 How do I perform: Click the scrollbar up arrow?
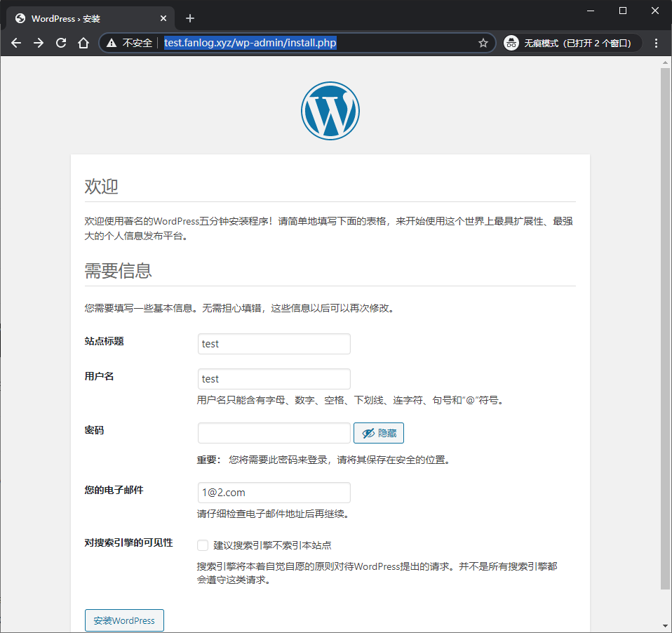(x=665, y=62)
